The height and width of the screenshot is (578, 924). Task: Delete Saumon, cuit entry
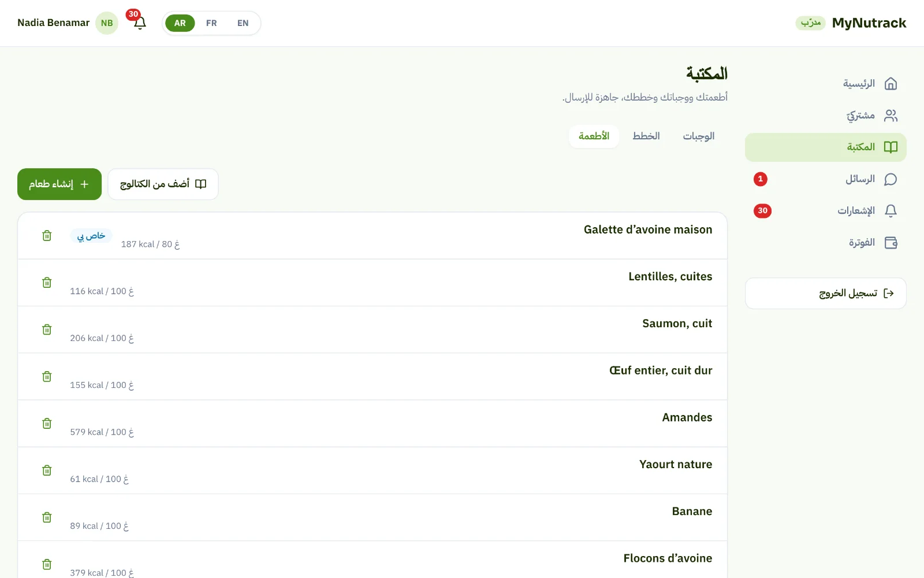point(47,329)
